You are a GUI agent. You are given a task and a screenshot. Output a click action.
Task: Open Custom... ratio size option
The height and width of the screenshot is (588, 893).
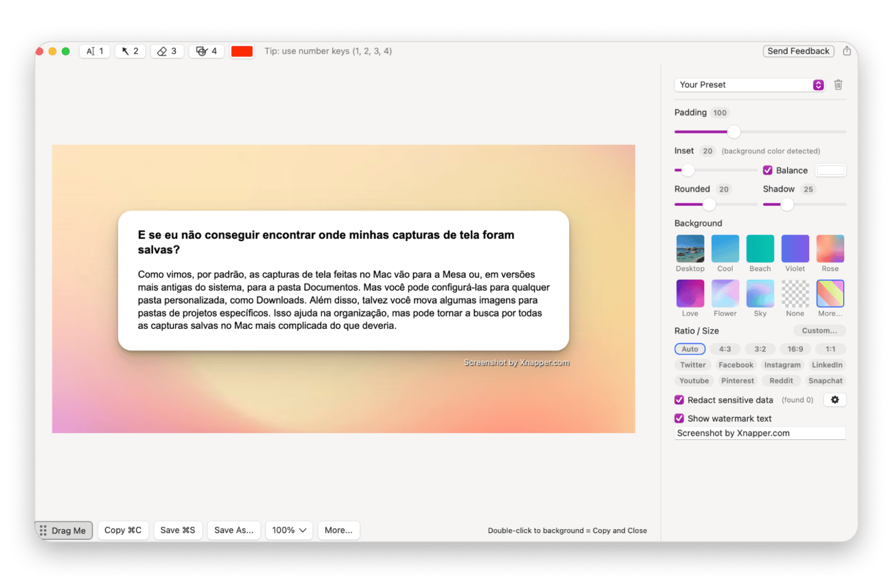pos(819,331)
